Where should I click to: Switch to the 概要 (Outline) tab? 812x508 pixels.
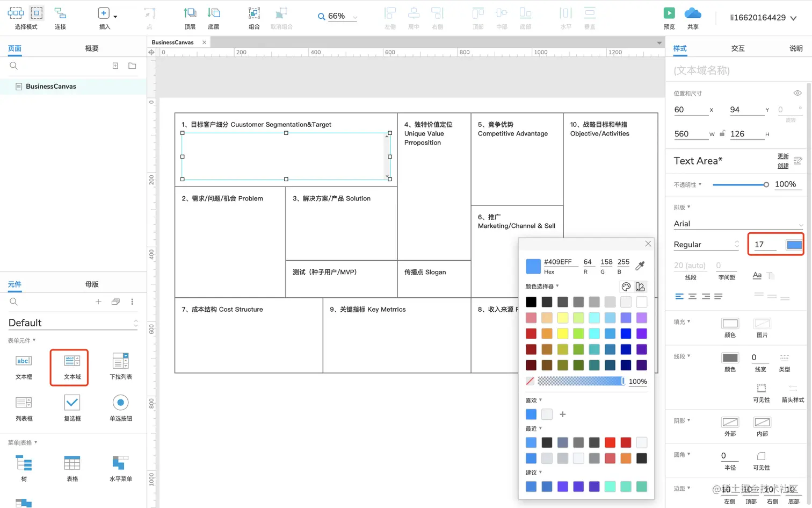[92, 48]
